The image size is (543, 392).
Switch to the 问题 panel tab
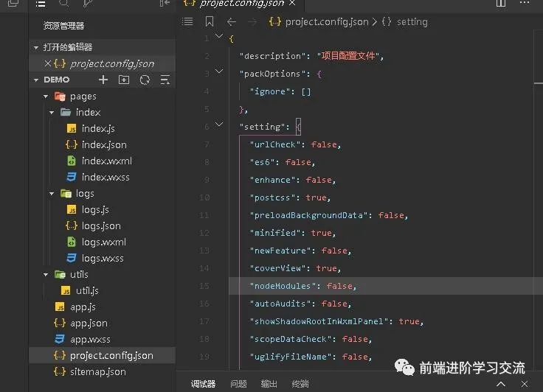click(x=238, y=384)
